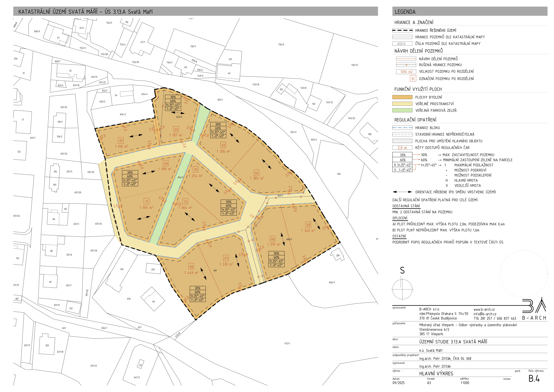Click the green 'Veřejná parková zeleň' swatch
This screenshot has height=392, width=554.
pos(402,110)
